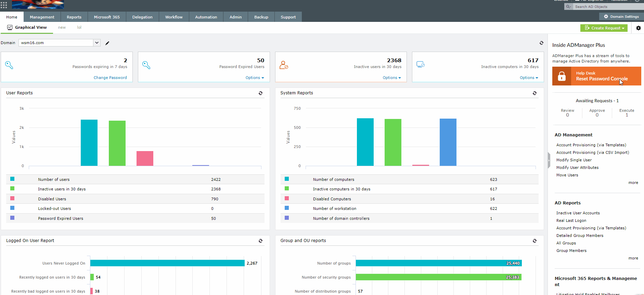Open Account Provisioning (via CSV Import) under AD Management
Viewport: 644px width, 295px height.
[x=593, y=152]
